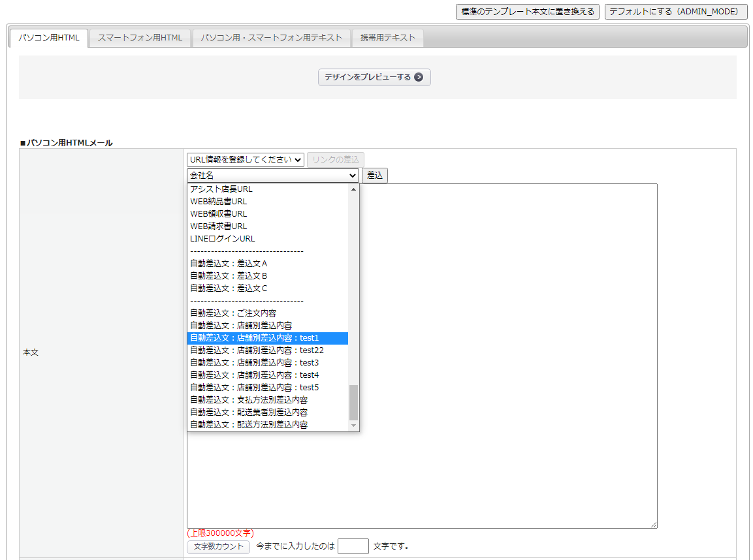Select パソコン用・スマートフォン用テキスト tab
This screenshot has width=753, height=560.
tap(271, 38)
